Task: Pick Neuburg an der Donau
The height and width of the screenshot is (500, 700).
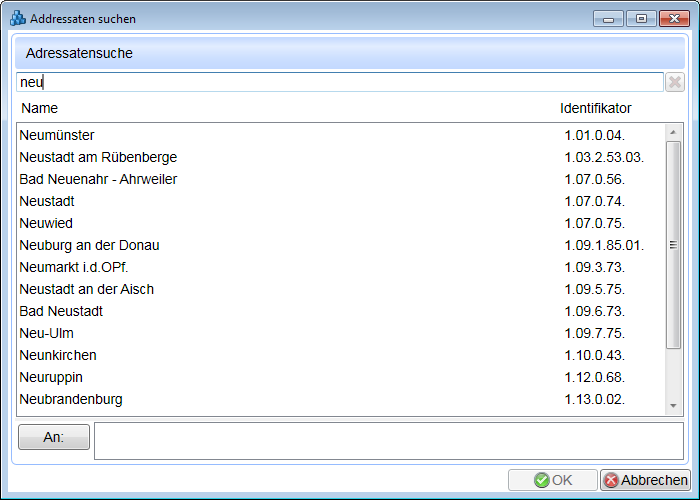Action: [89, 245]
